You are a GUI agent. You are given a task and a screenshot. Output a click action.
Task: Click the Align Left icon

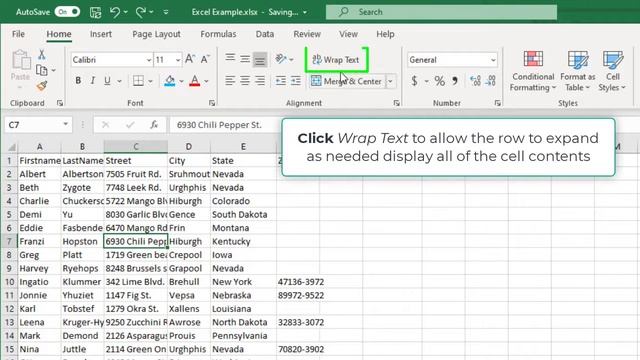point(230,81)
